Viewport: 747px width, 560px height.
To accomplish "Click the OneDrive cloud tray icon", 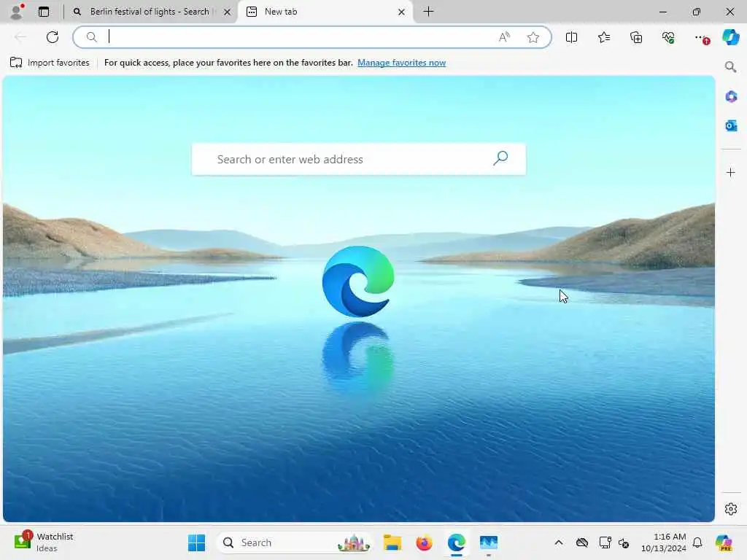I will 581,542.
